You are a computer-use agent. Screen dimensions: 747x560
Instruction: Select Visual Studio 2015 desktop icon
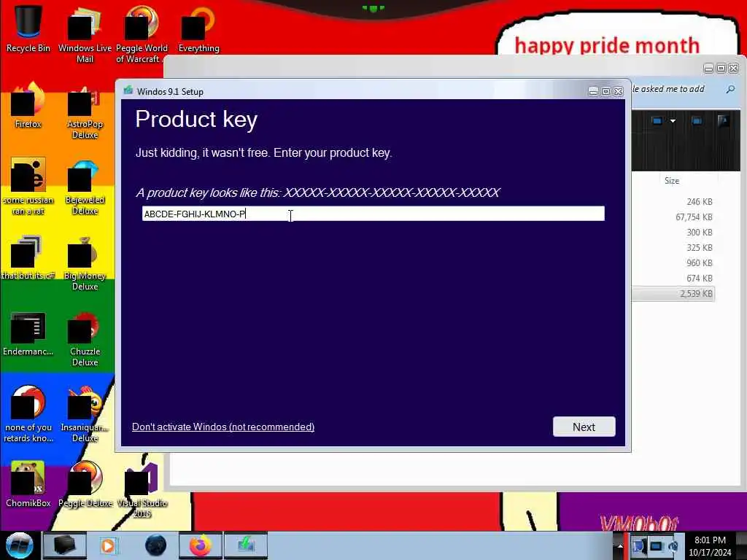pyautogui.click(x=142, y=489)
